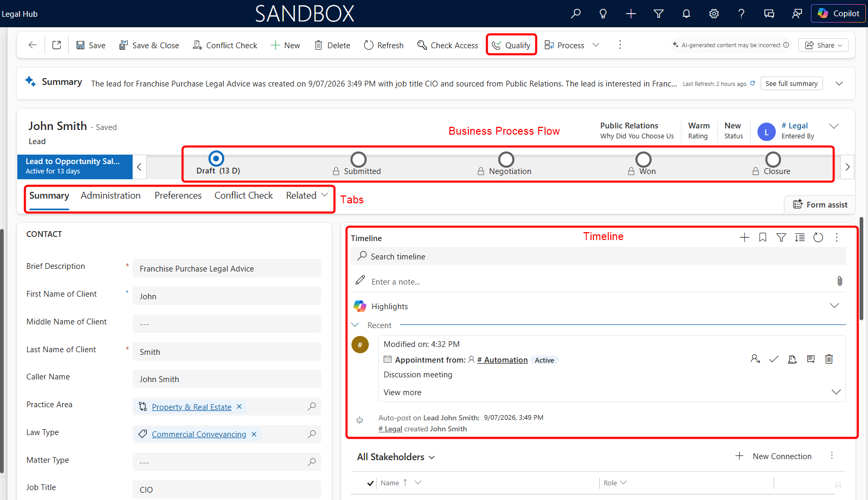
Task: Open Property & Real Estate link
Action: click(x=191, y=407)
